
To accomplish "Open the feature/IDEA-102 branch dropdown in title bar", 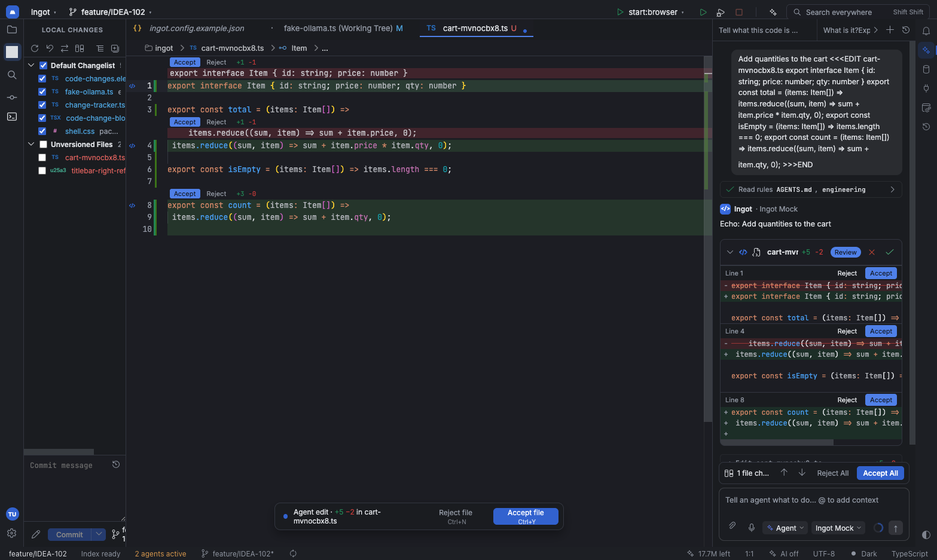I will 111,12.
